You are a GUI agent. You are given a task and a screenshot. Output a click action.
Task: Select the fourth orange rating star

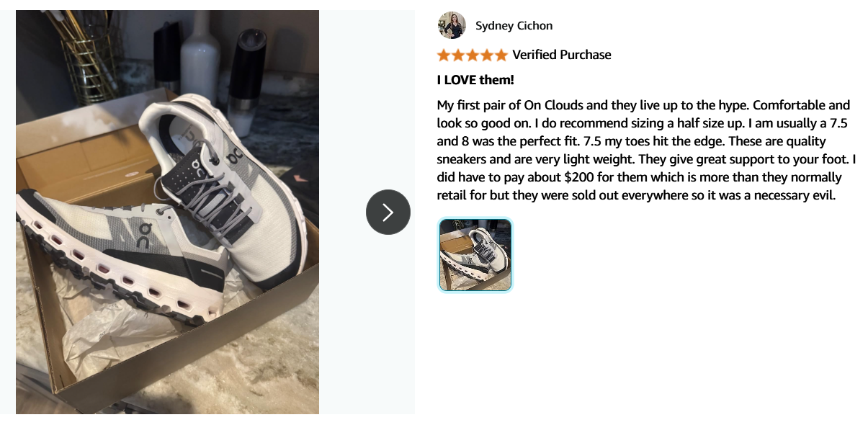tap(487, 55)
